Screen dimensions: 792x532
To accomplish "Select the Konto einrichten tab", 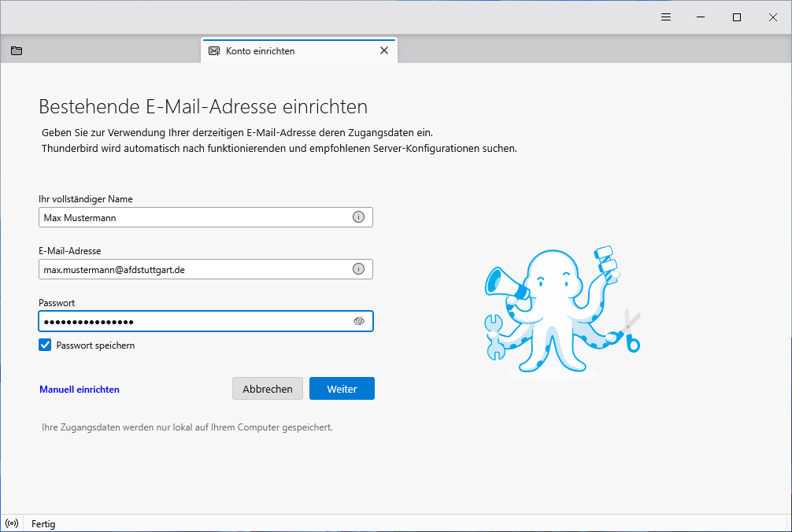I will click(283, 51).
